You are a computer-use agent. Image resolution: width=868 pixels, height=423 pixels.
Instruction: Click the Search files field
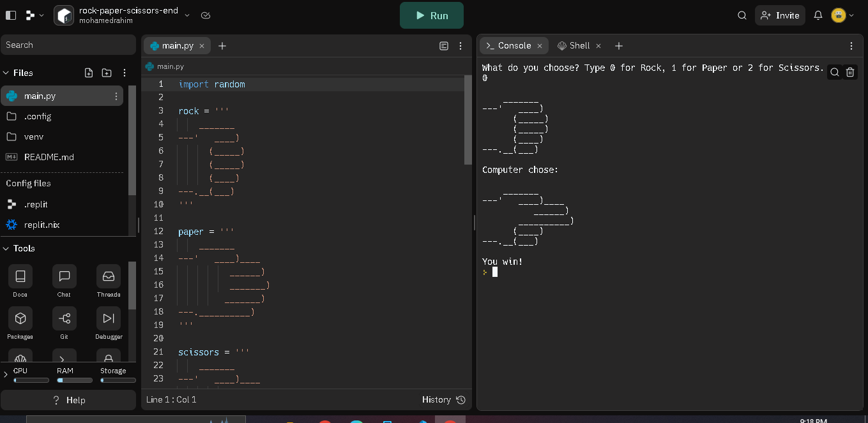tap(68, 45)
